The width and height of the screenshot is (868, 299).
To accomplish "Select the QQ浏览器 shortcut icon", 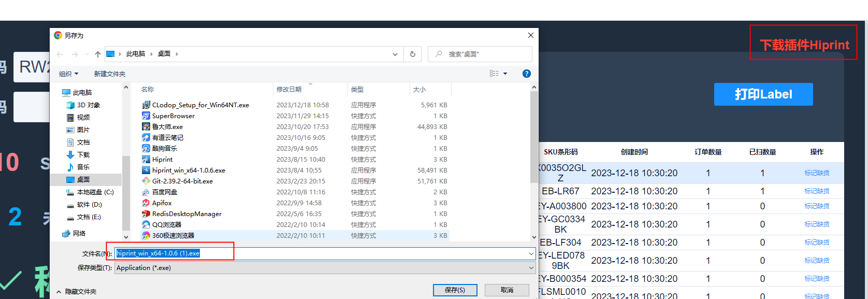I will coord(146,224).
